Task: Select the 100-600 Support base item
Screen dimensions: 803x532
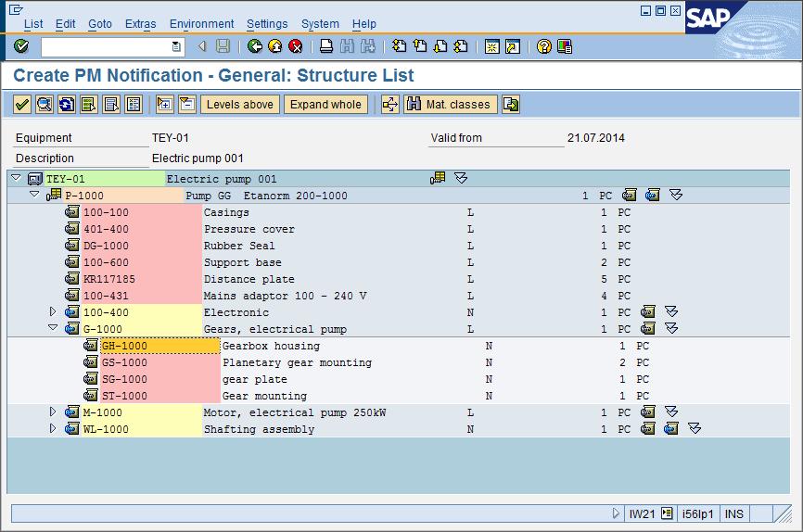Action: click(141, 262)
